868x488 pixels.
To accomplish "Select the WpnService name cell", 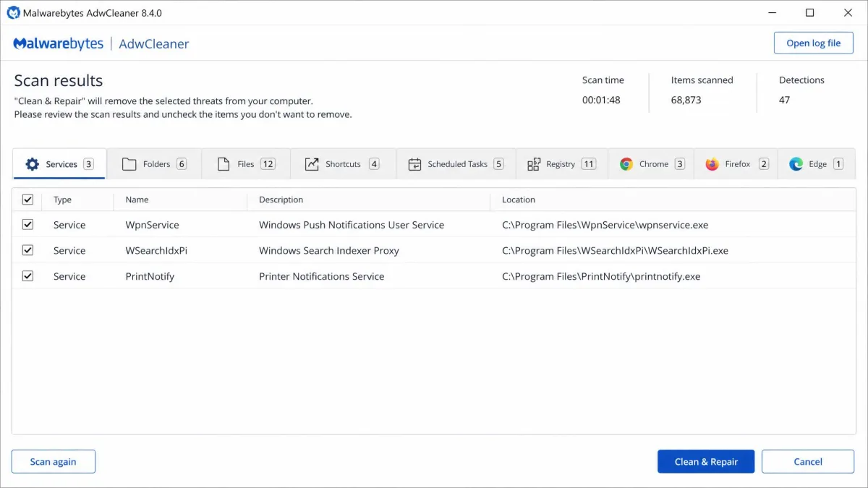I will [152, 225].
